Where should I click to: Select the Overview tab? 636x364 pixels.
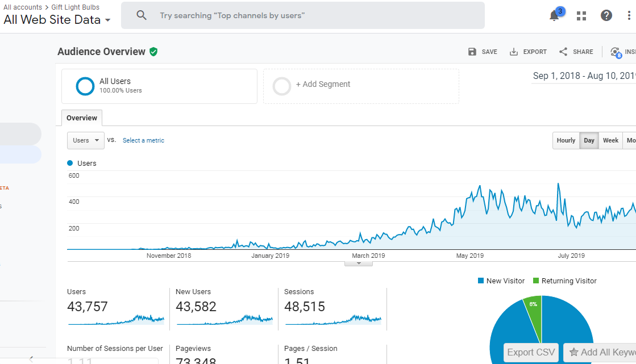click(x=82, y=118)
